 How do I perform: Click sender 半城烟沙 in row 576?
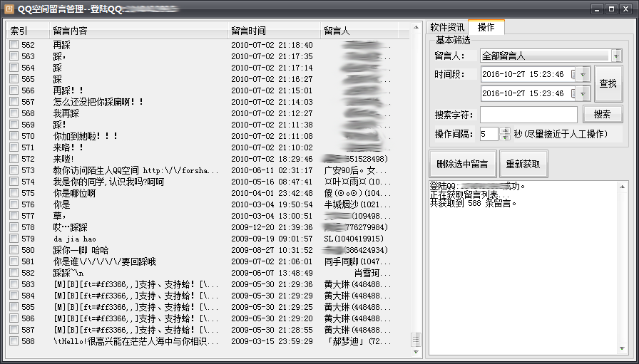click(x=357, y=204)
